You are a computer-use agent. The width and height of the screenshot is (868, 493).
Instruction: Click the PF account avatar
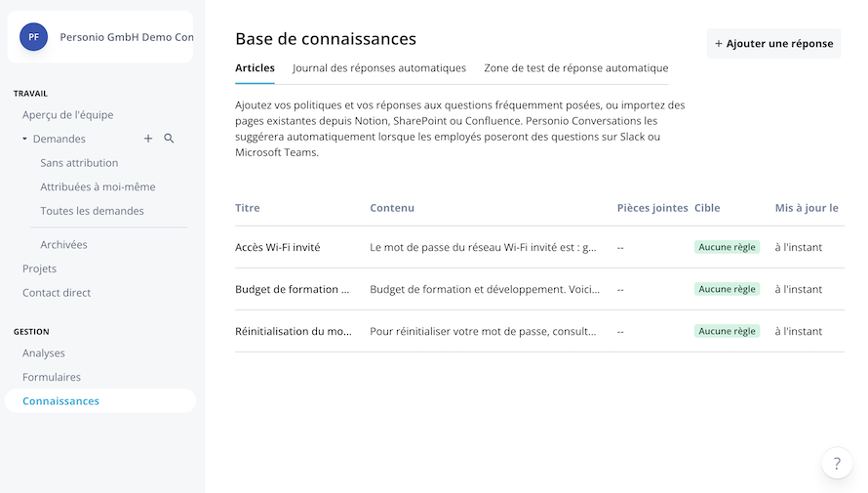[34, 37]
